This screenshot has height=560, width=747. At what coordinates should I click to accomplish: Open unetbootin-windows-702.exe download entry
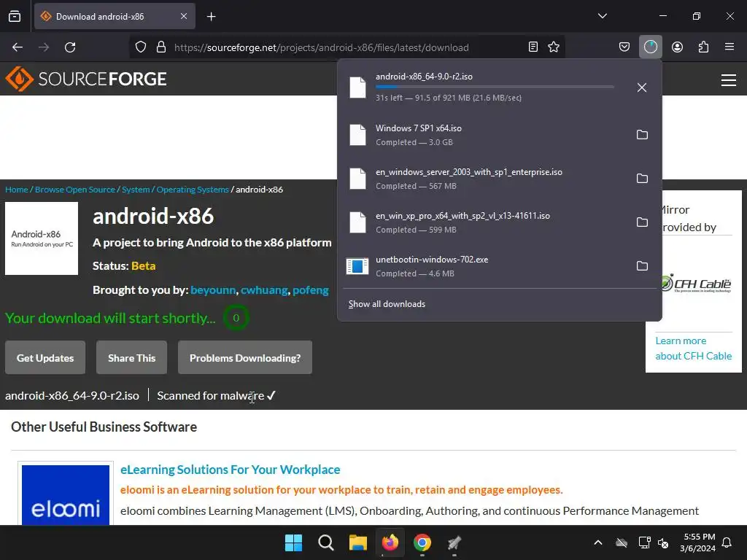[x=484, y=266]
